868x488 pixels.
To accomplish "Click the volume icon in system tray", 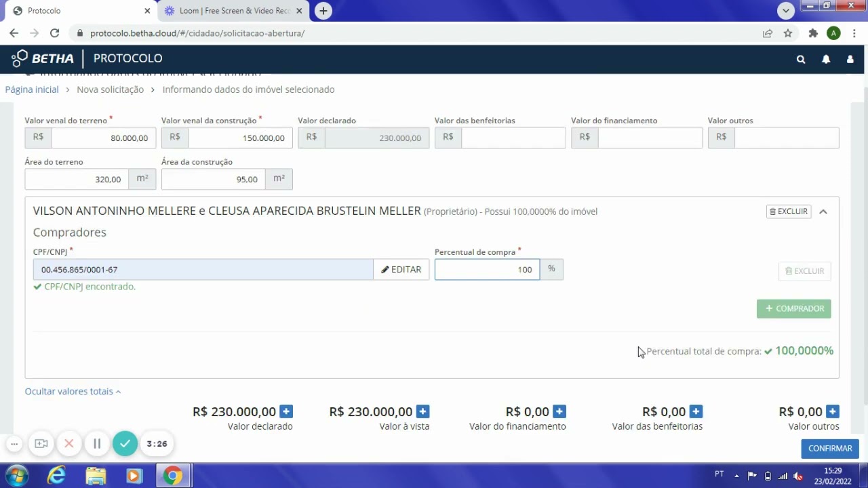I will point(798,476).
